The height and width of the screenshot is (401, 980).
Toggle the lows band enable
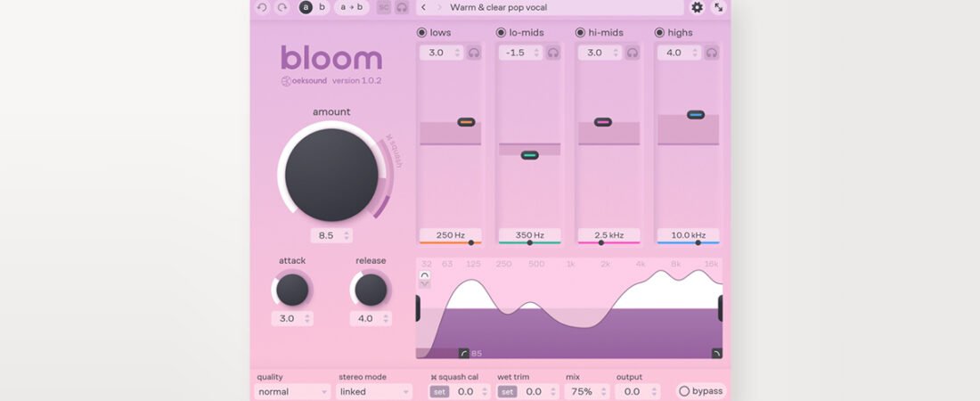coord(421,33)
